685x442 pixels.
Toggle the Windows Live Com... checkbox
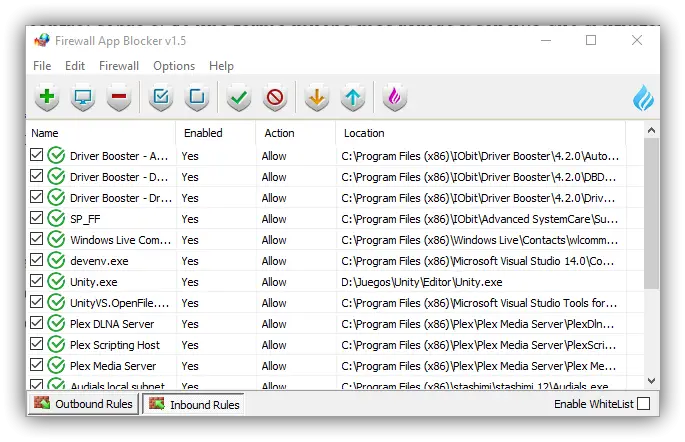click(x=37, y=239)
